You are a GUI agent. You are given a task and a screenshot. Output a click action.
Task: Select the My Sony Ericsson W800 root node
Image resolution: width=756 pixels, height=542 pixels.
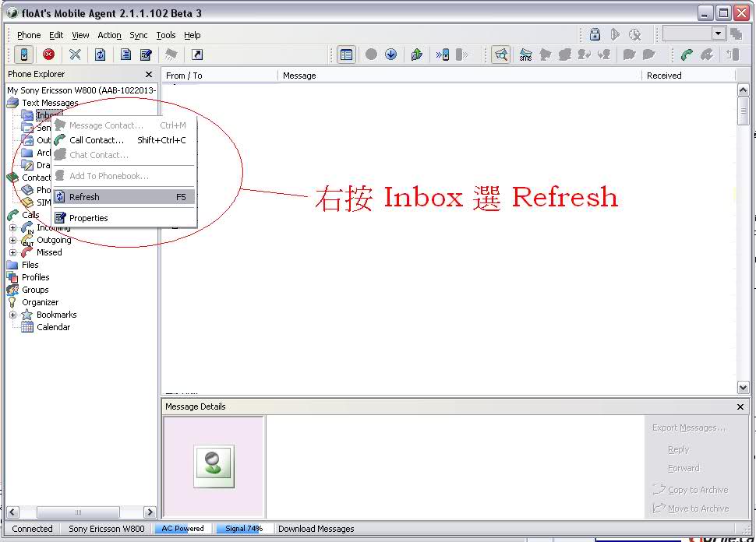tap(82, 90)
